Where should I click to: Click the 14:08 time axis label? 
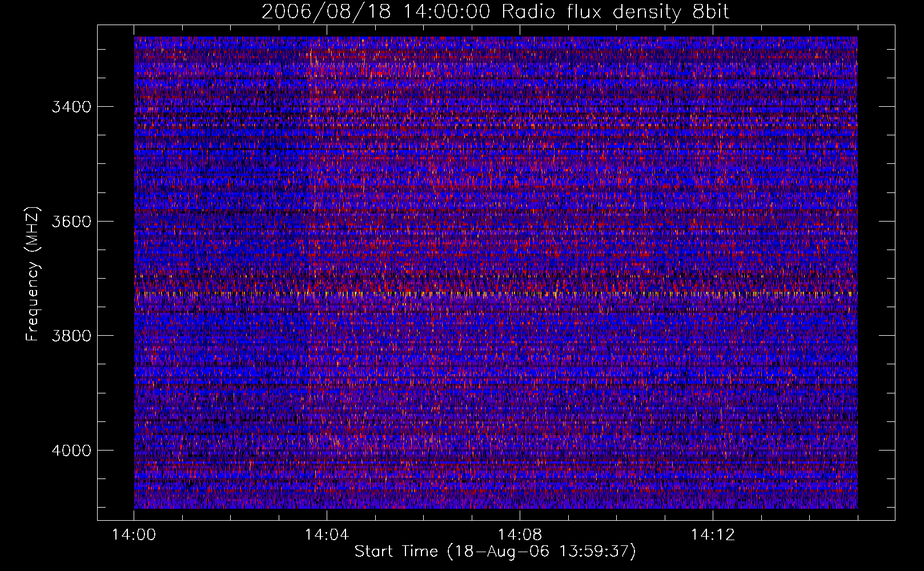[520, 535]
